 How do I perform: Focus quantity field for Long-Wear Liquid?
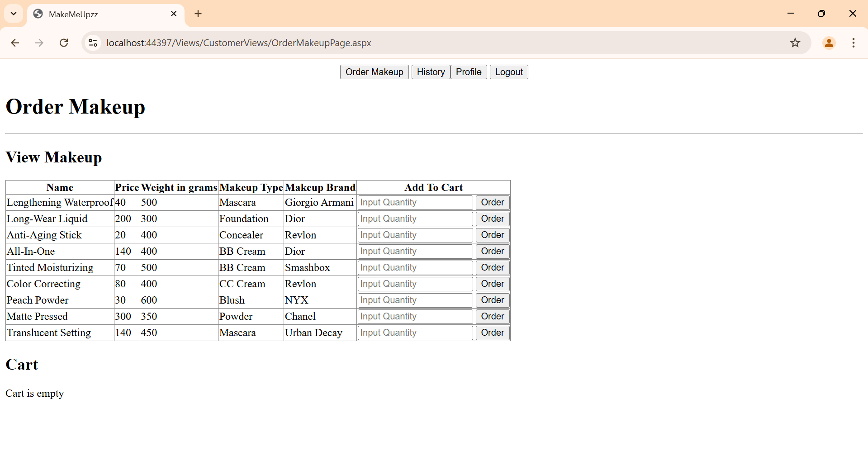[x=415, y=219]
